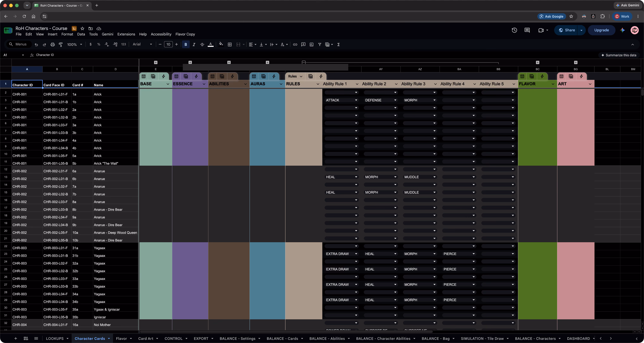Open the Flavor Copy menu
Image resolution: width=644 pixels, height=343 pixels.
185,34
